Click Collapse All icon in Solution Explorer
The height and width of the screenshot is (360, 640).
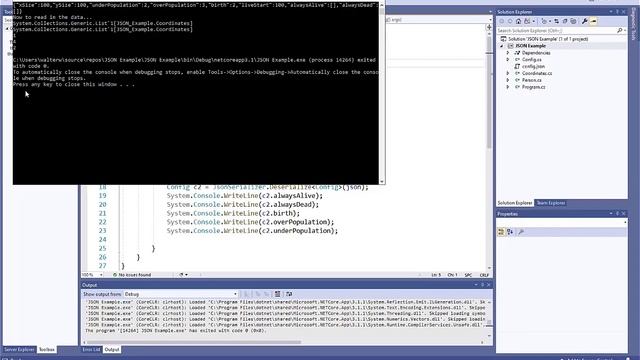tap(565, 21)
